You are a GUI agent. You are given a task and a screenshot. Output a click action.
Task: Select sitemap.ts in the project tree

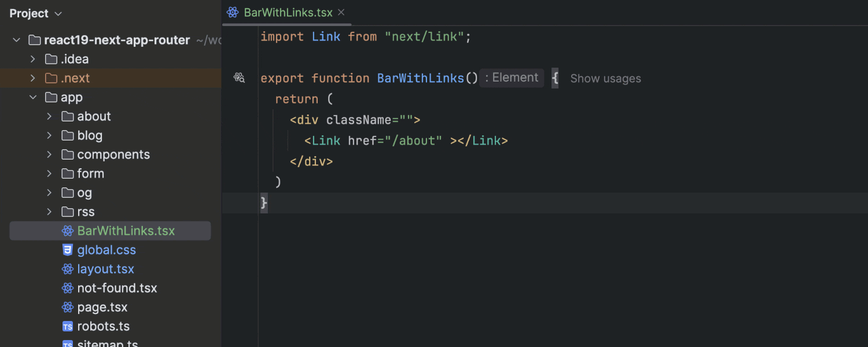click(107, 343)
